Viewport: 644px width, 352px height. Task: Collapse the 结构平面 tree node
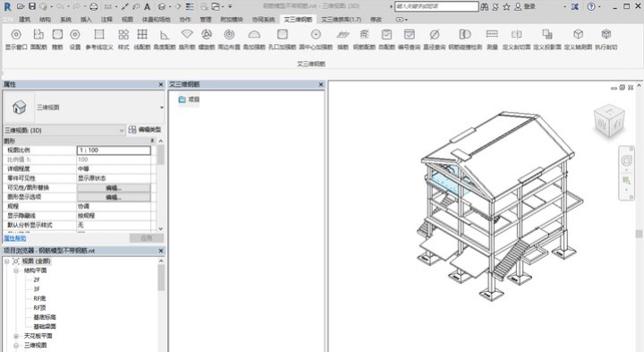pyautogui.click(x=16, y=270)
